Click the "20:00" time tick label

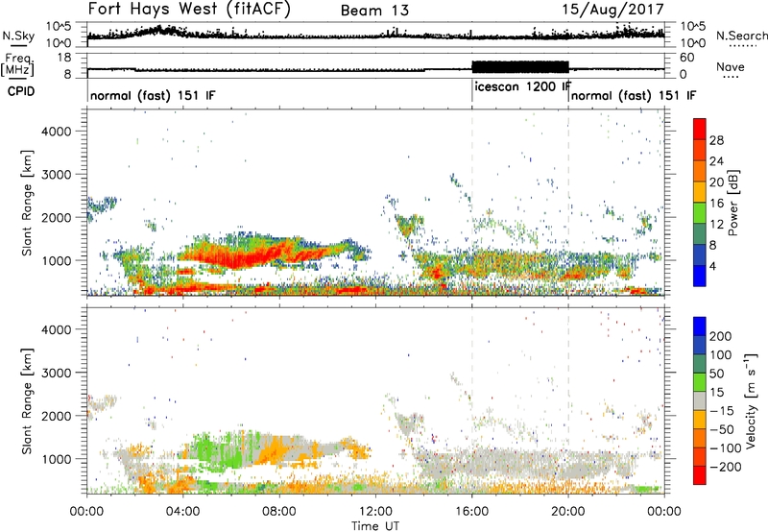tap(568, 512)
